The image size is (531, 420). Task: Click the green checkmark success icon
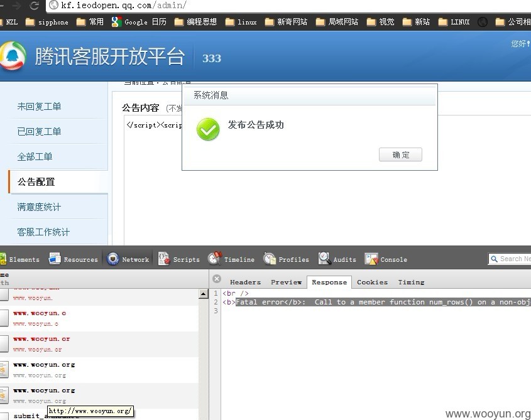coord(208,129)
